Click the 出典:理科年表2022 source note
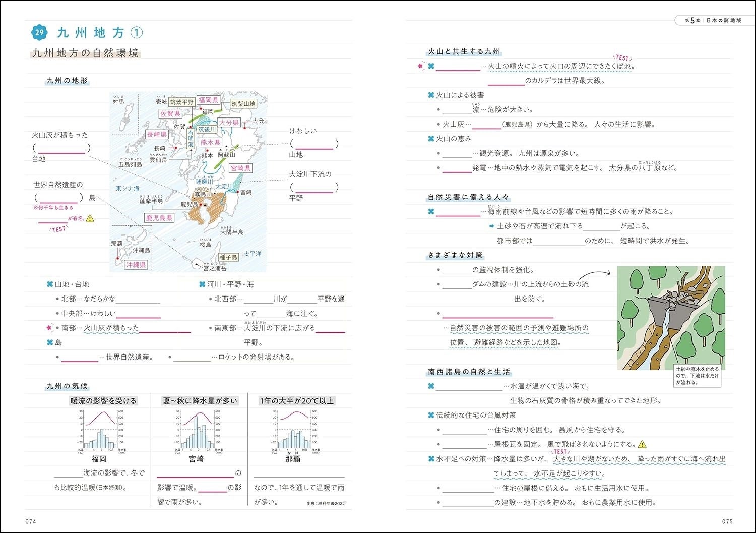This screenshot has width=756, height=533. point(326,503)
